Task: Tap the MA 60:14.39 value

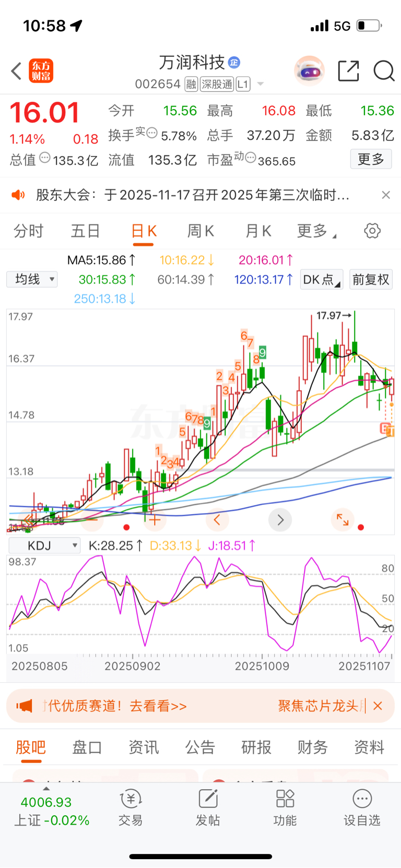Action: 186,280
